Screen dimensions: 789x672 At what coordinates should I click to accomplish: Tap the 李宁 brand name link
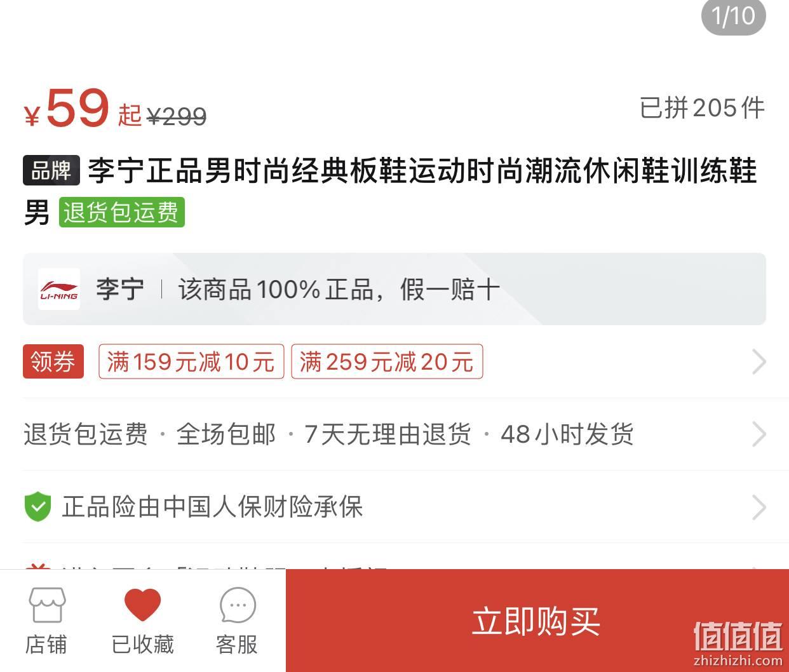pyautogui.click(x=119, y=289)
